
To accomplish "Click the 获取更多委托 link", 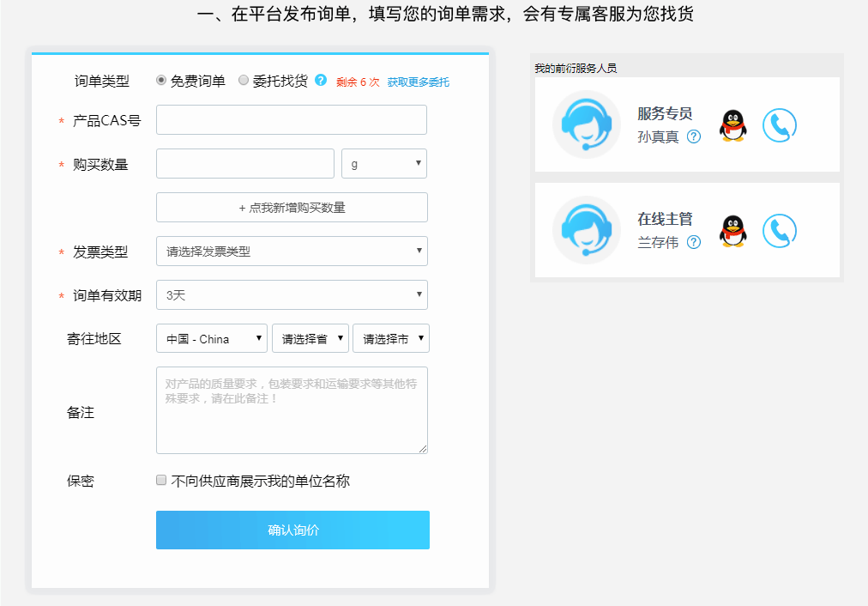I will (418, 82).
